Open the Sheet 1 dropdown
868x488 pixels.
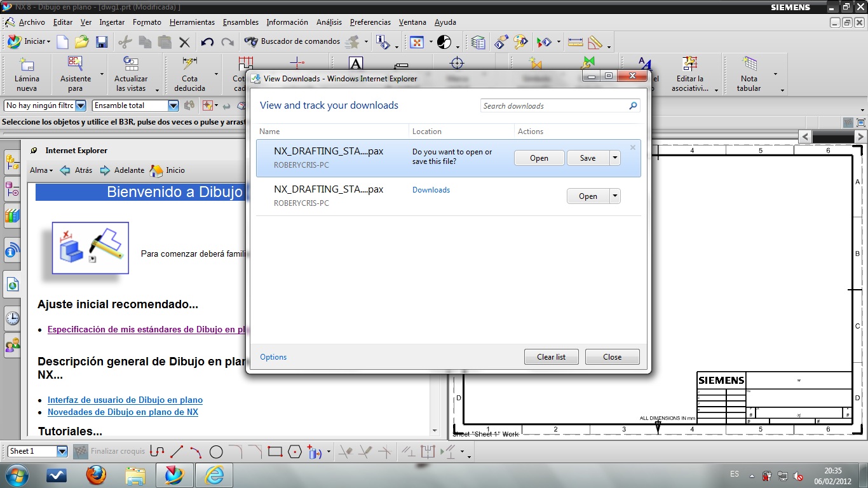pos(37,451)
